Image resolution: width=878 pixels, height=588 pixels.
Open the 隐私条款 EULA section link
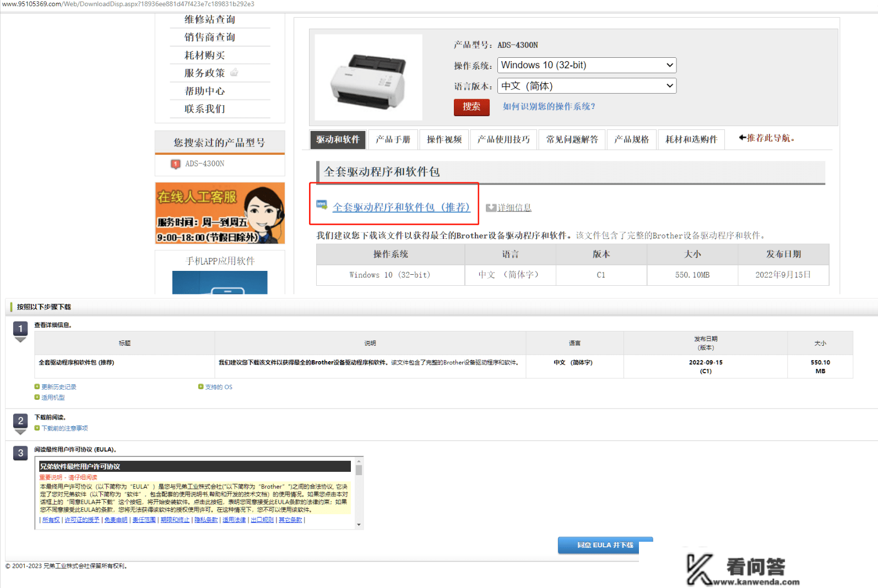pyautogui.click(x=206, y=520)
